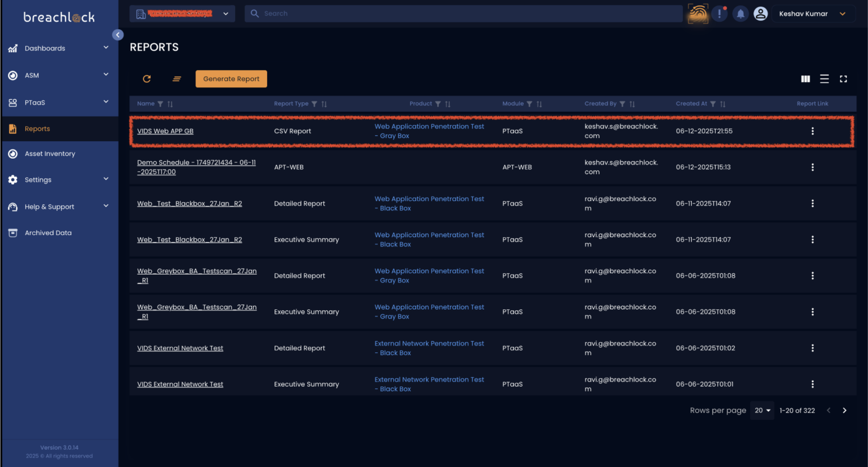Filter the Created At column
Viewport: 868px width, 467px height.
(713, 104)
